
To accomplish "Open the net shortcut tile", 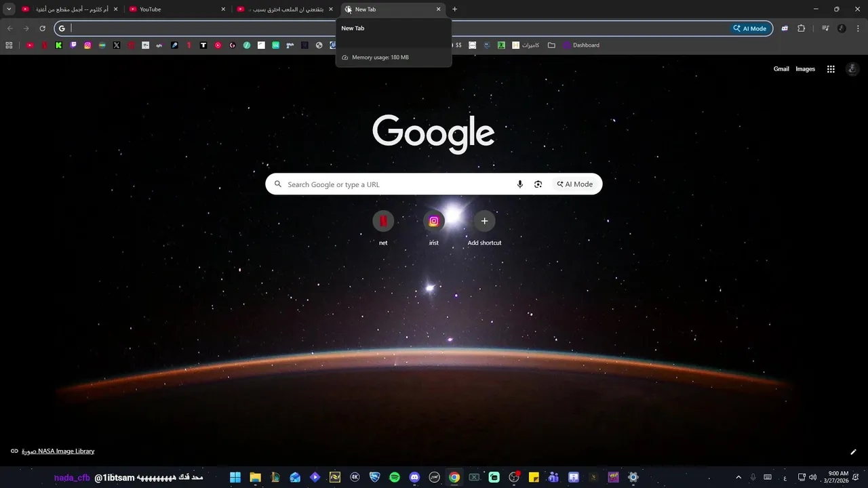I will (x=383, y=228).
